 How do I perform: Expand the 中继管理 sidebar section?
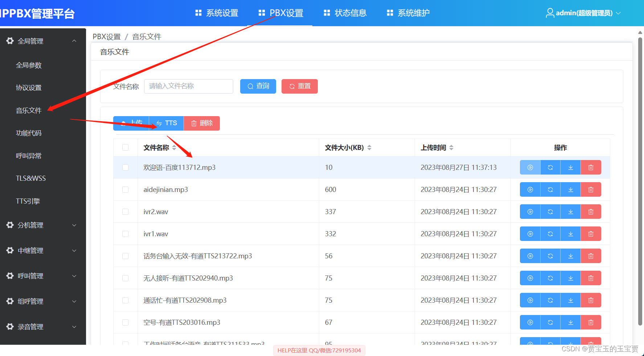click(43, 250)
